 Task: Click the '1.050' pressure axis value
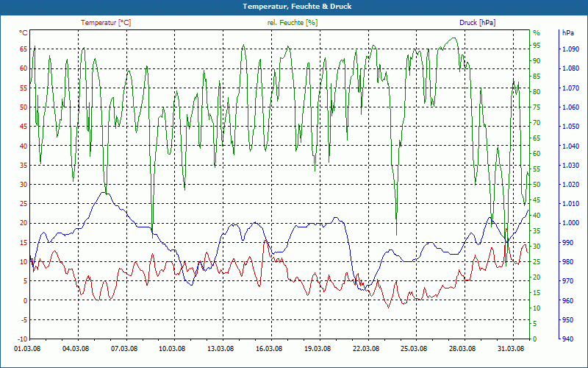[x=571, y=126]
